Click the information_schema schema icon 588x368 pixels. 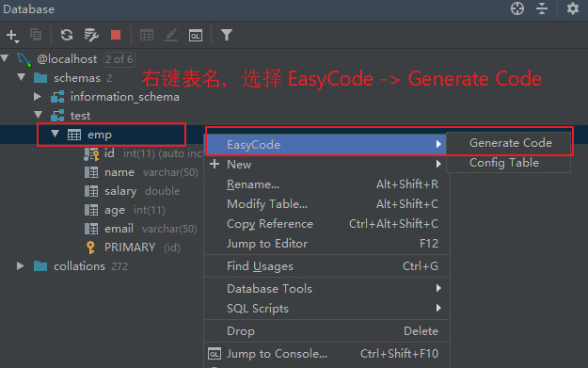coord(57,97)
